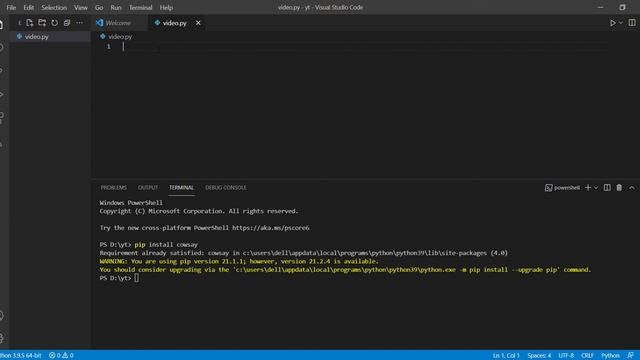Click Ln 1, Col 1 in status bar
This screenshot has height=360, width=640.
click(506, 356)
